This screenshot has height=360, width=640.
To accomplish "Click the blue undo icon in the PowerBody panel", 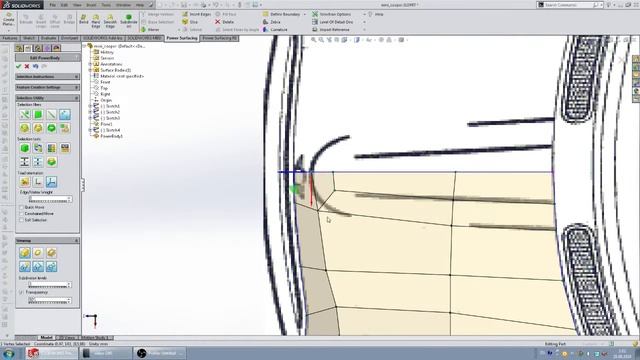I will click(x=36, y=66).
